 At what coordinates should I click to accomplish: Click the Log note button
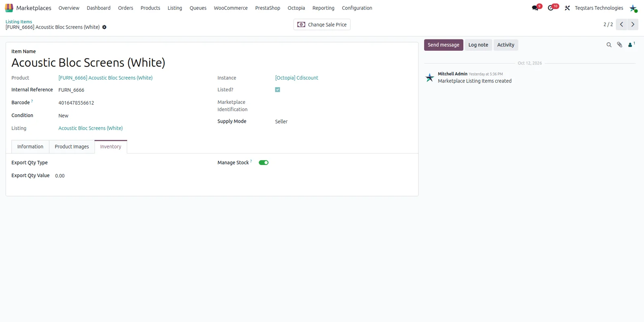click(478, 45)
